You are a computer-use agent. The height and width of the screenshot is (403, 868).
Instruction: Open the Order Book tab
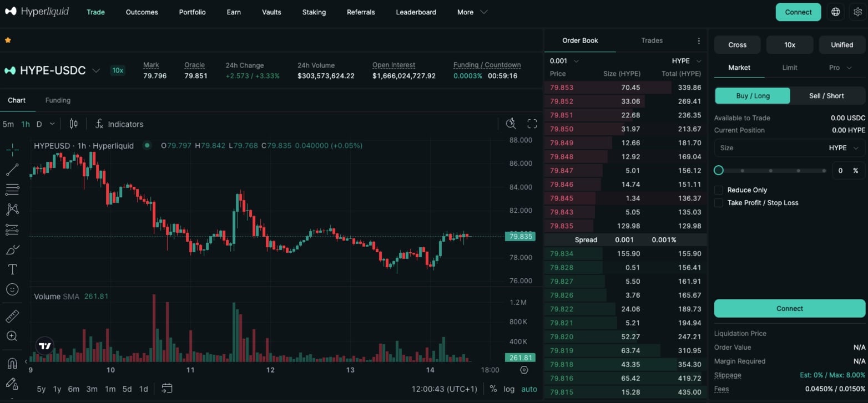tap(580, 40)
